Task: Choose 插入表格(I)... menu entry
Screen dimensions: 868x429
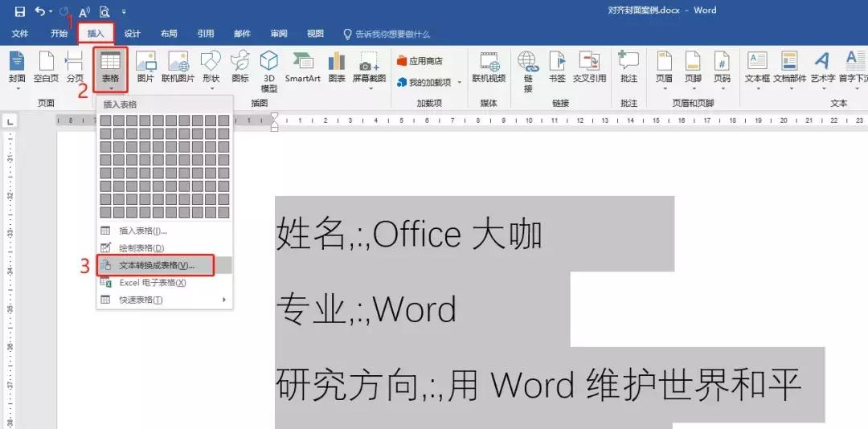Action: pos(165,231)
